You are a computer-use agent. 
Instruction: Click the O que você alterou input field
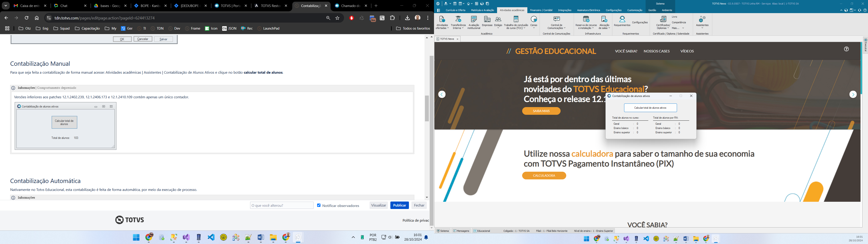[x=282, y=205]
